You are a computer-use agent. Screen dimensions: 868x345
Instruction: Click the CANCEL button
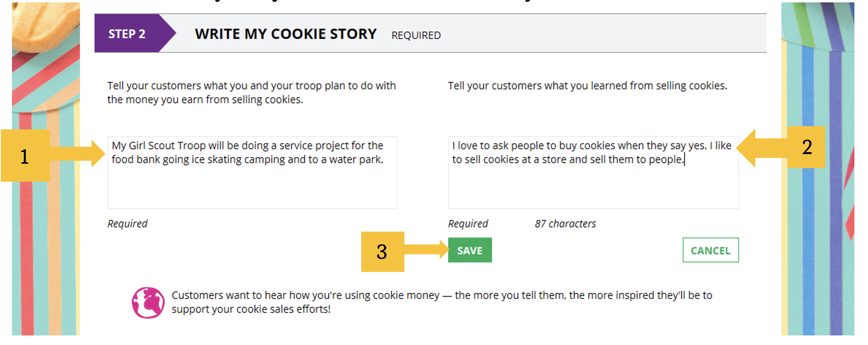(x=710, y=250)
